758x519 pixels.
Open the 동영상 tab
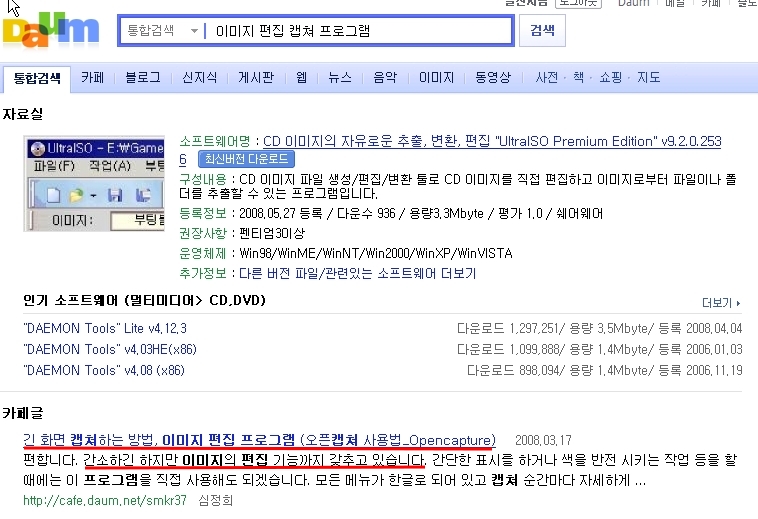pyautogui.click(x=493, y=77)
